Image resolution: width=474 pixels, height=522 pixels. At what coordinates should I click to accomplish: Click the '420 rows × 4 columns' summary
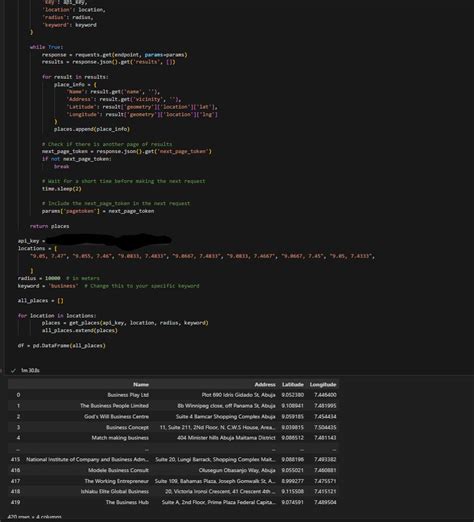click(34, 517)
